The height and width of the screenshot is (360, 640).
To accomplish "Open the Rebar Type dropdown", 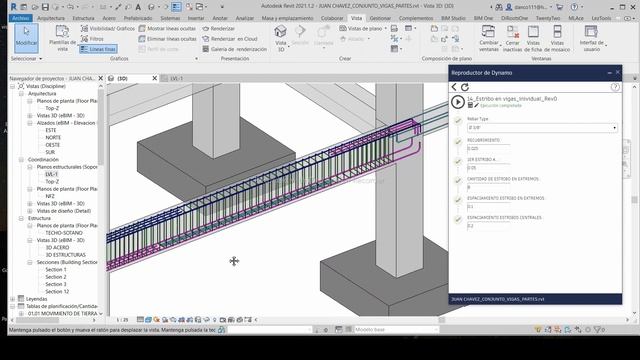I will (542, 128).
